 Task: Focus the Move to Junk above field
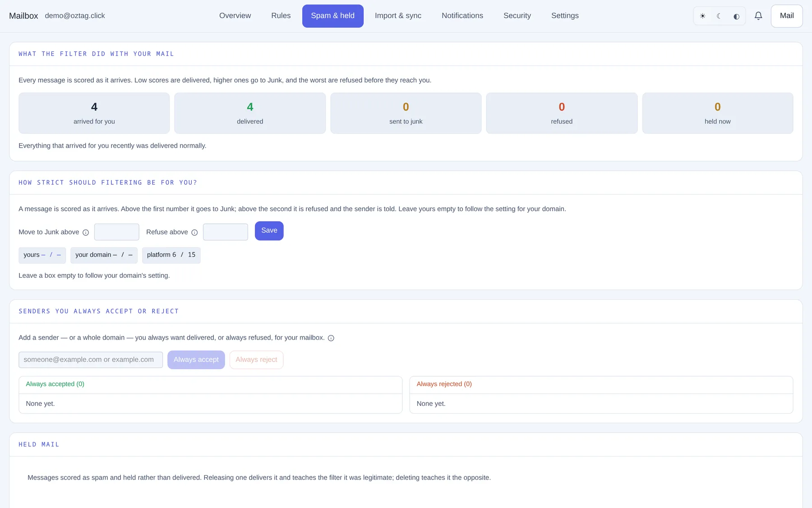click(117, 232)
